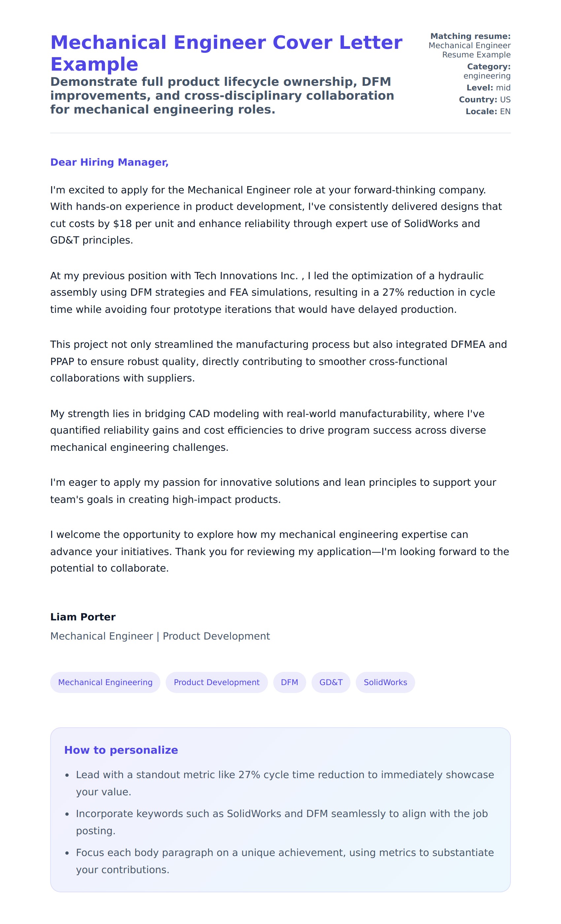Click the Country: US metadata line
Screen dimensions: 561x924
[x=484, y=99]
